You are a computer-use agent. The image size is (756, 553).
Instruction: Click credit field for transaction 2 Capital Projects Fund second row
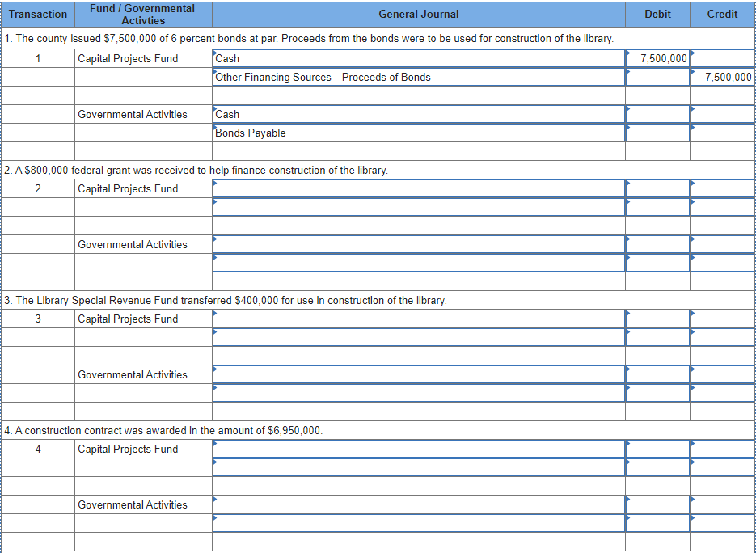pos(722,207)
